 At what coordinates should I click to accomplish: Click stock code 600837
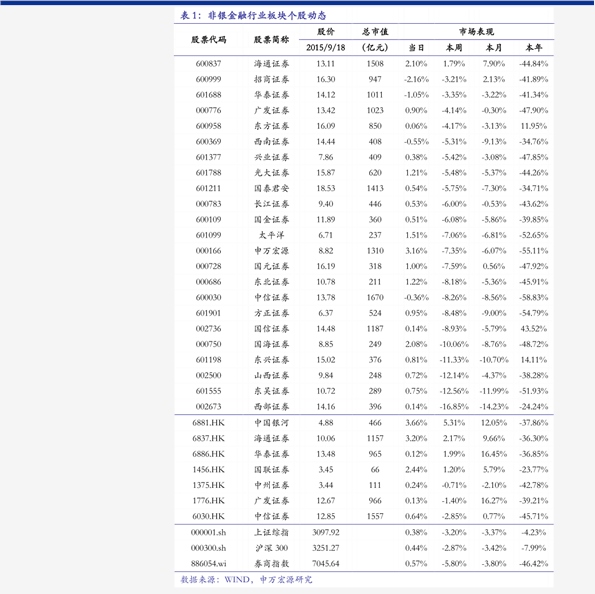208,64
